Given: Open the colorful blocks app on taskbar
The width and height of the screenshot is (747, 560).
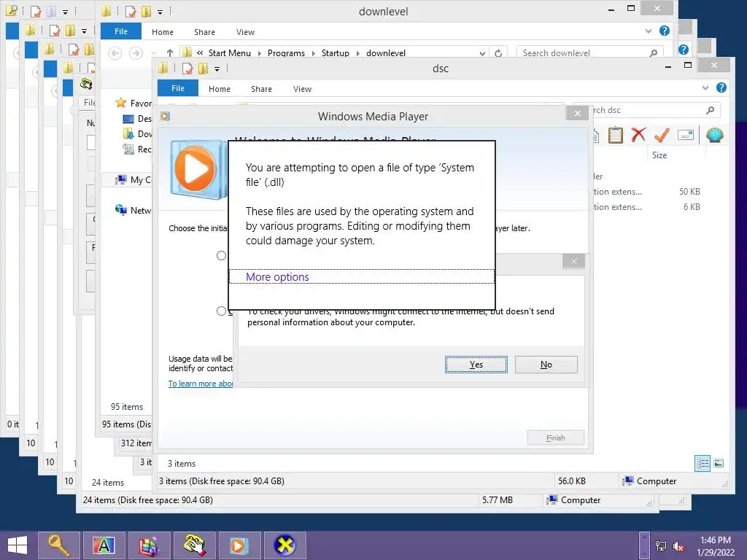Looking at the screenshot, I should click(x=149, y=545).
